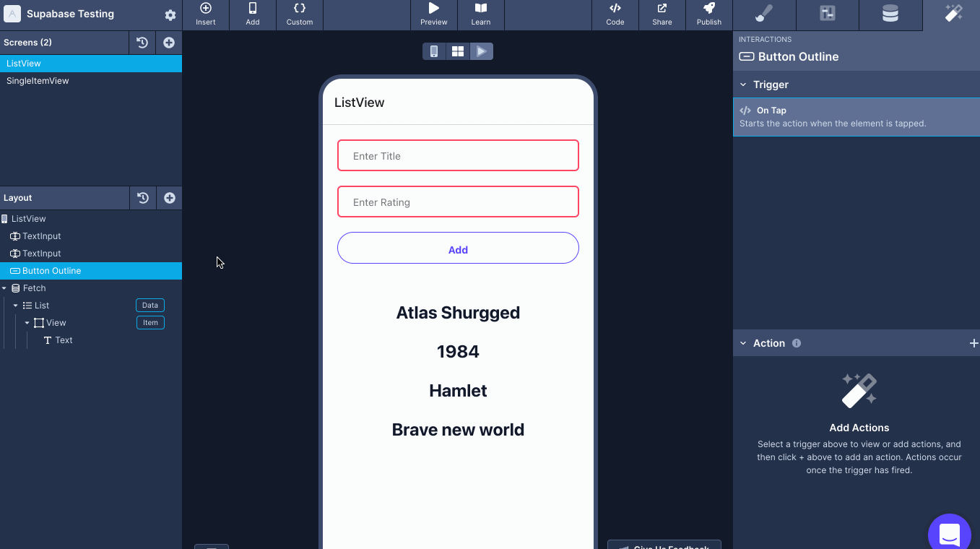Viewport: 980px width, 549px height.
Task: Collapse the List tree node
Action: tap(15, 306)
